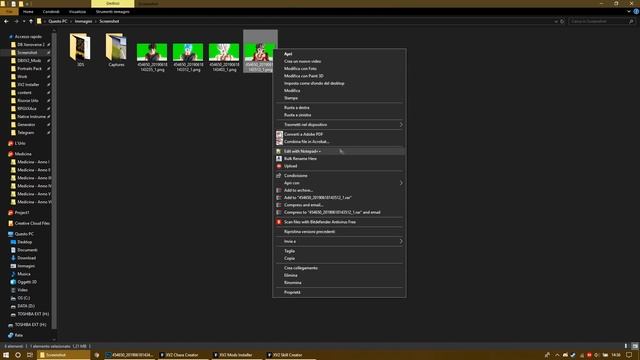Open the 'Strumenti immagini' ribbon tab
This screenshot has height=360, width=640.
click(113, 12)
